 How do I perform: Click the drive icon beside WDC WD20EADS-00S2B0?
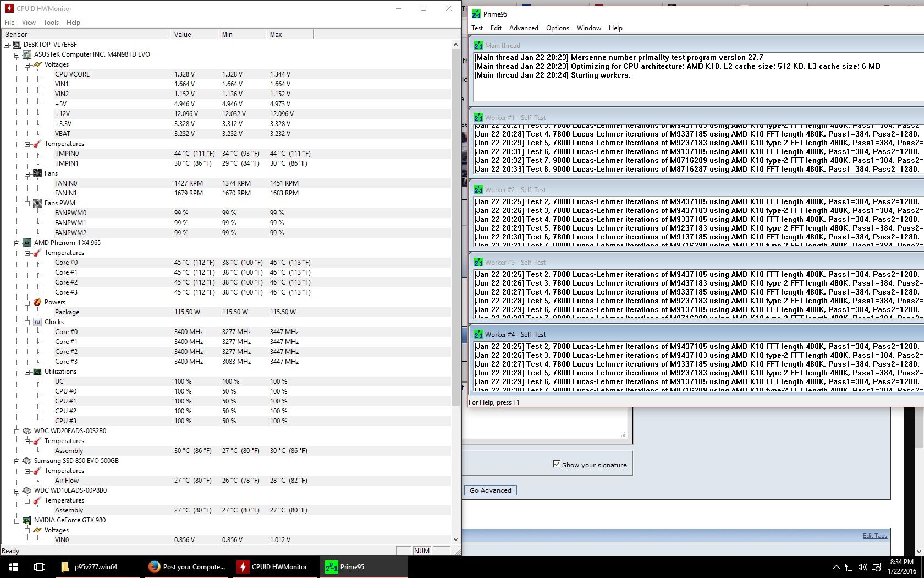click(26, 431)
